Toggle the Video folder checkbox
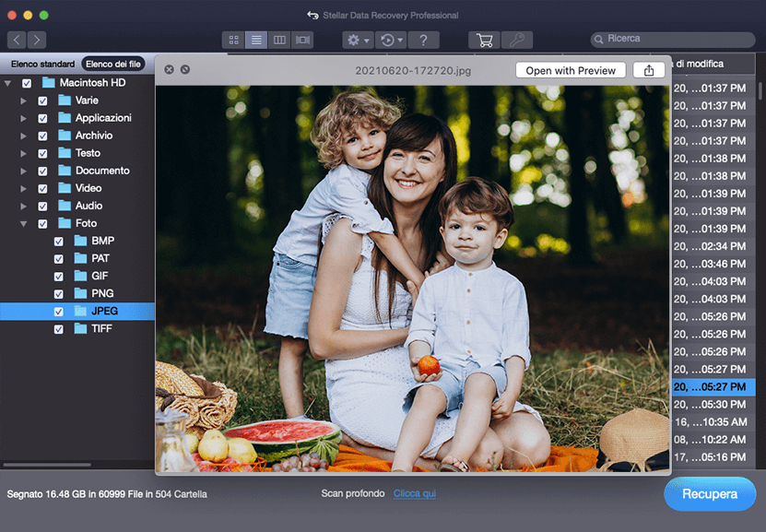The height and width of the screenshot is (532, 766). [42, 188]
